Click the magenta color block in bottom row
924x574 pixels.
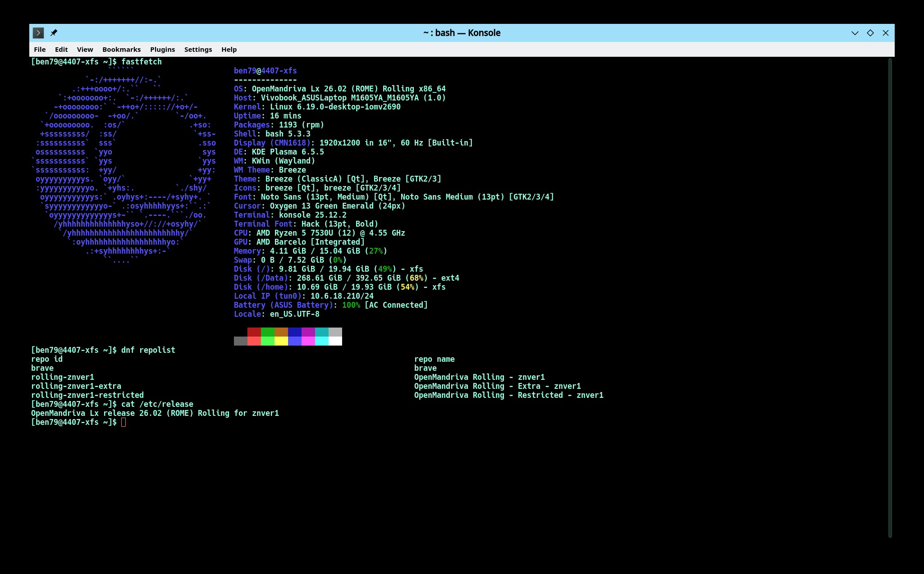coord(308,341)
